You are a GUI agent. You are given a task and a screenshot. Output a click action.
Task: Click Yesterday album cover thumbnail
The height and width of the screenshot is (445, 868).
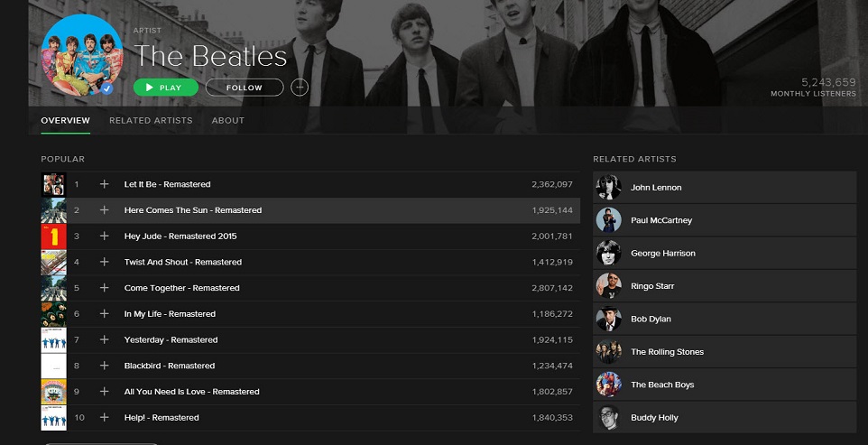54,339
